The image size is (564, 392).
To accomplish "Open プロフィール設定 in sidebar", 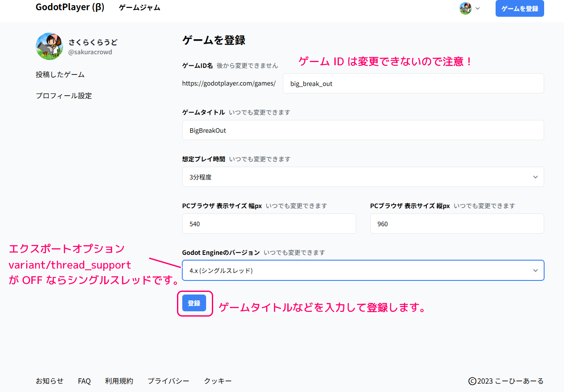I will tap(64, 96).
